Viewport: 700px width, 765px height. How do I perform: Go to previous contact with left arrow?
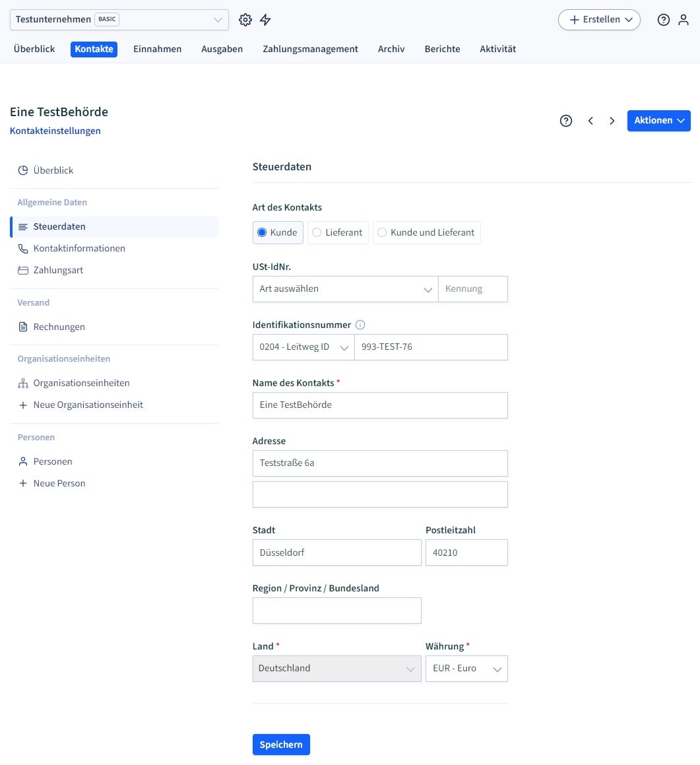[590, 121]
